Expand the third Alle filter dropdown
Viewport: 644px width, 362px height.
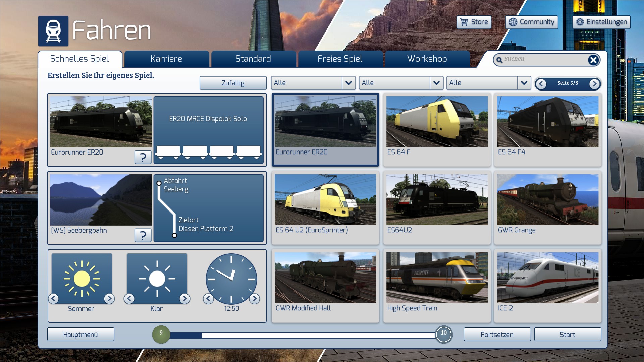pyautogui.click(x=524, y=83)
